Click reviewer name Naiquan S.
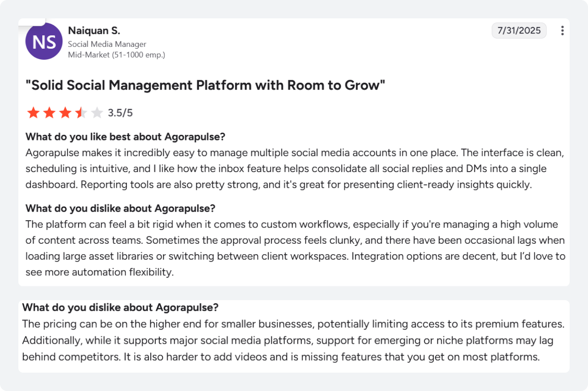The height and width of the screenshot is (391, 588). [x=94, y=31]
